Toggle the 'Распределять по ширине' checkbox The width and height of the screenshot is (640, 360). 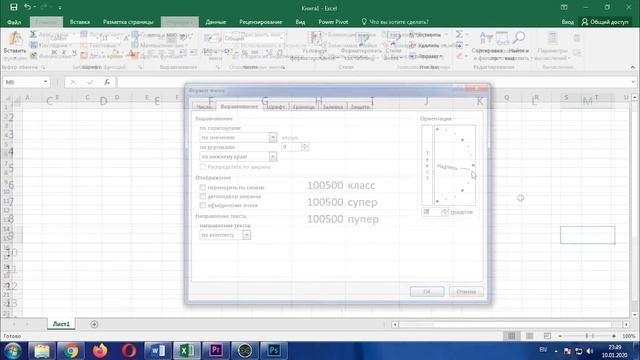(x=203, y=167)
